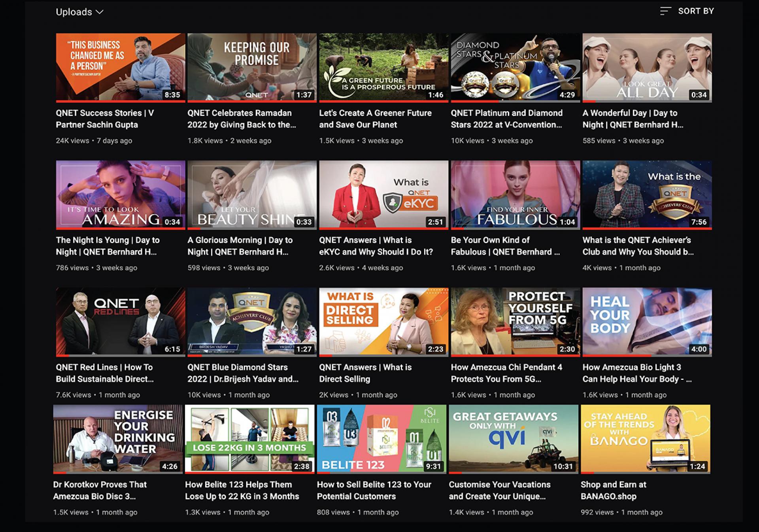Image resolution: width=759 pixels, height=532 pixels.
Task: Click title QNET Answers What is Direct Selling
Action: coord(365,373)
